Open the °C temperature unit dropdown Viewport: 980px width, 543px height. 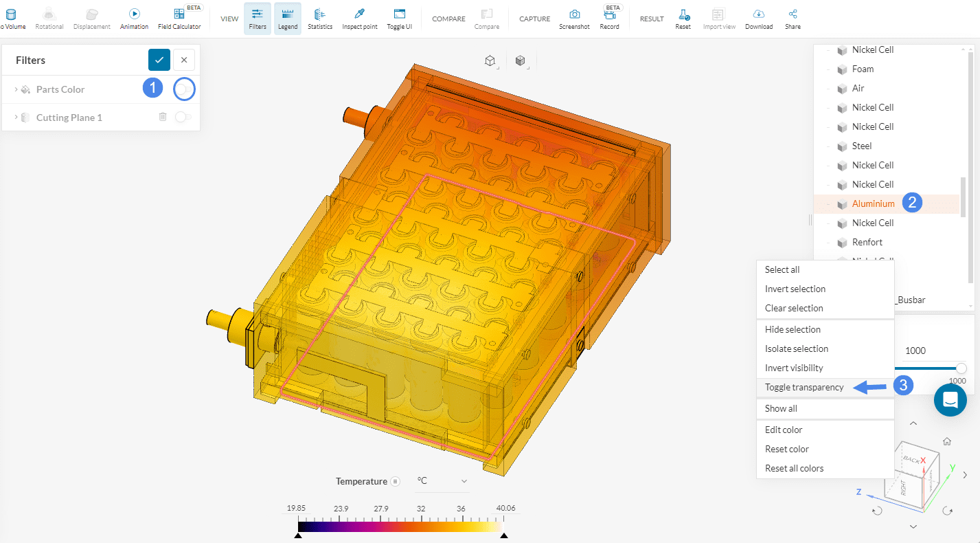442,481
